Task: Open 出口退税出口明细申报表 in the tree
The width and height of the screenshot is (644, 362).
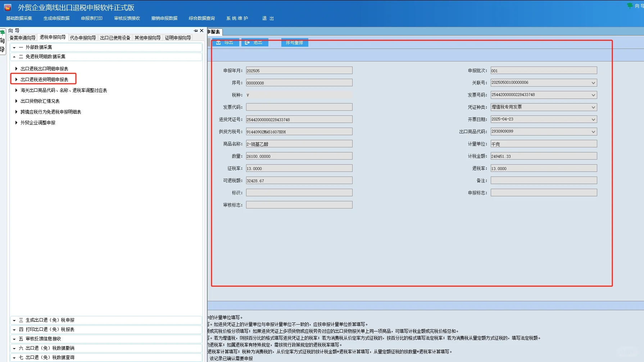Action: (x=44, y=69)
